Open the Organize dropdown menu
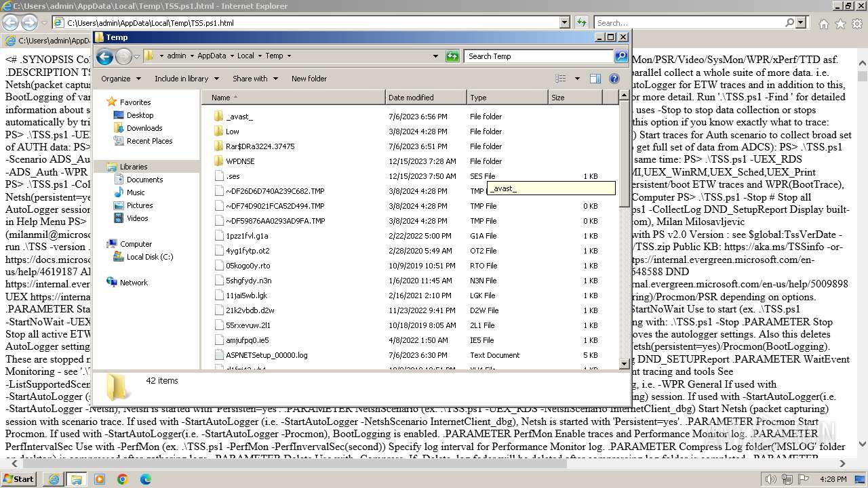This screenshot has width=868, height=488. coord(121,79)
